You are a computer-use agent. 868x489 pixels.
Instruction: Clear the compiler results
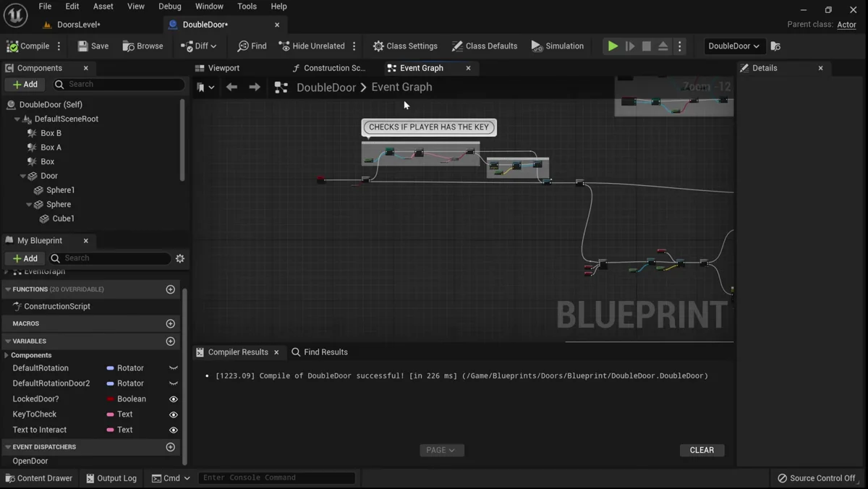(702, 450)
